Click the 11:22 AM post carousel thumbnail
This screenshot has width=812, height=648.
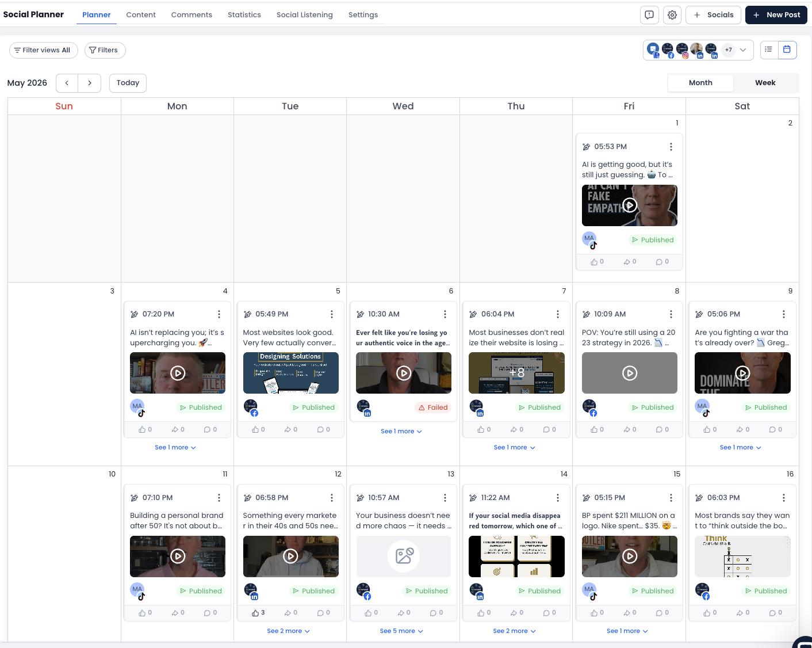(516, 556)
